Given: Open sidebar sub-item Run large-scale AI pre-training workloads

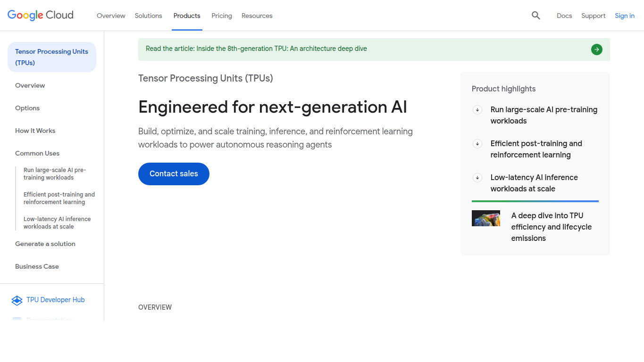Looking at the screenshot, I should click(x=55, y=174).
